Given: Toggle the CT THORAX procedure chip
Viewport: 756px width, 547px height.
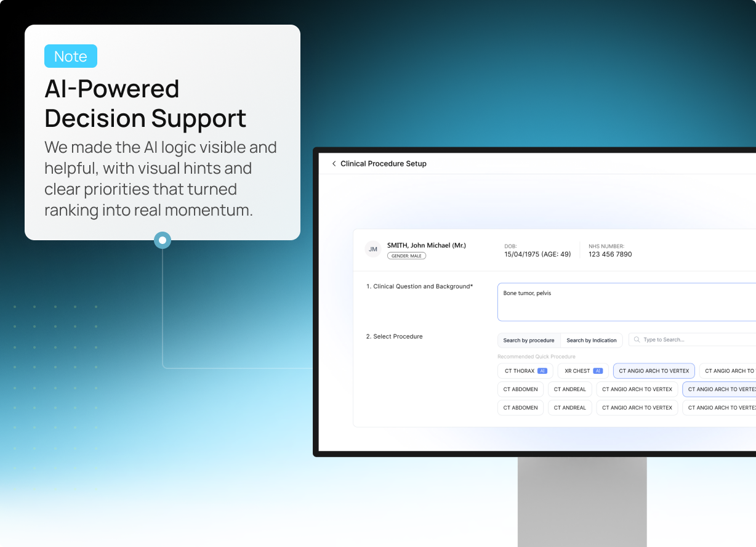Looking at the screenshot, I should (x=519, y=371).
